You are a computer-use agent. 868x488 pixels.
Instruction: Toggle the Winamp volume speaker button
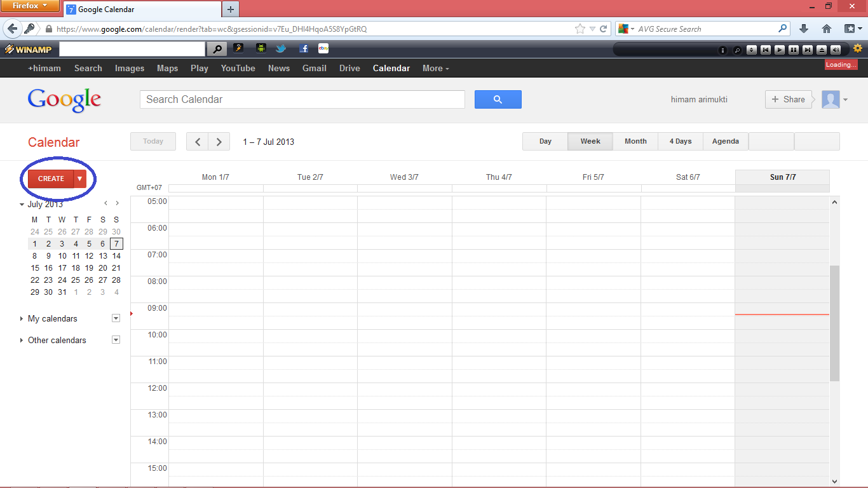coord(836,50)
